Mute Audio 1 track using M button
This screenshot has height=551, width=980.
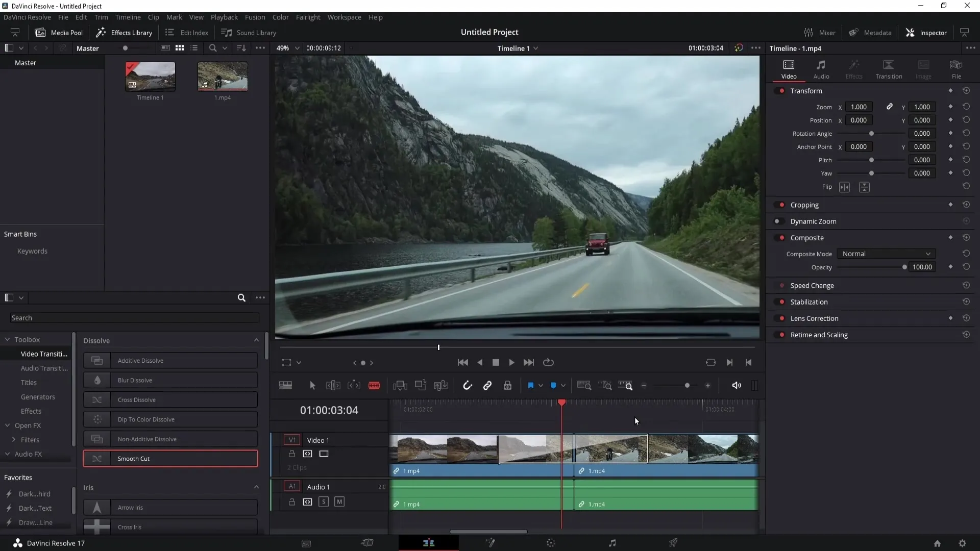click(339, 502)
